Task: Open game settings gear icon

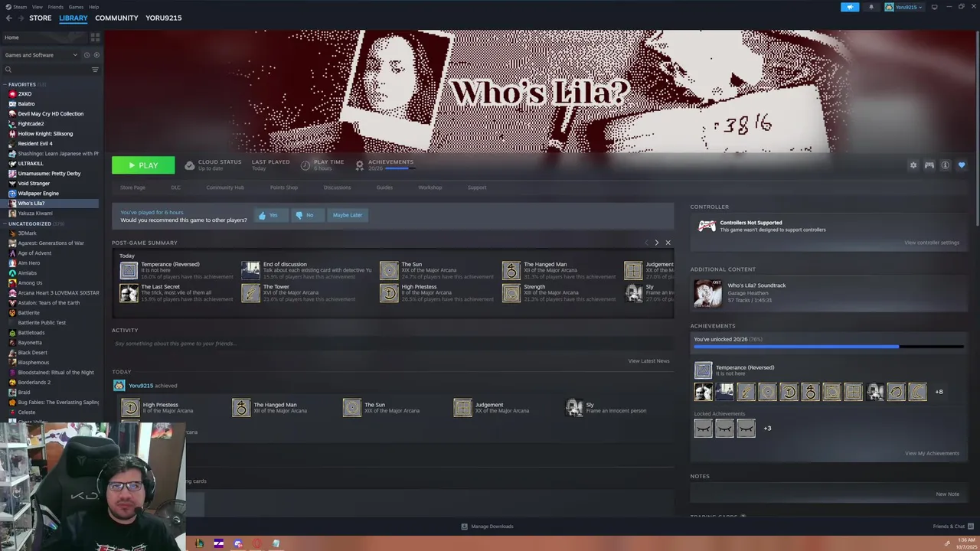Action: point(913,165)
